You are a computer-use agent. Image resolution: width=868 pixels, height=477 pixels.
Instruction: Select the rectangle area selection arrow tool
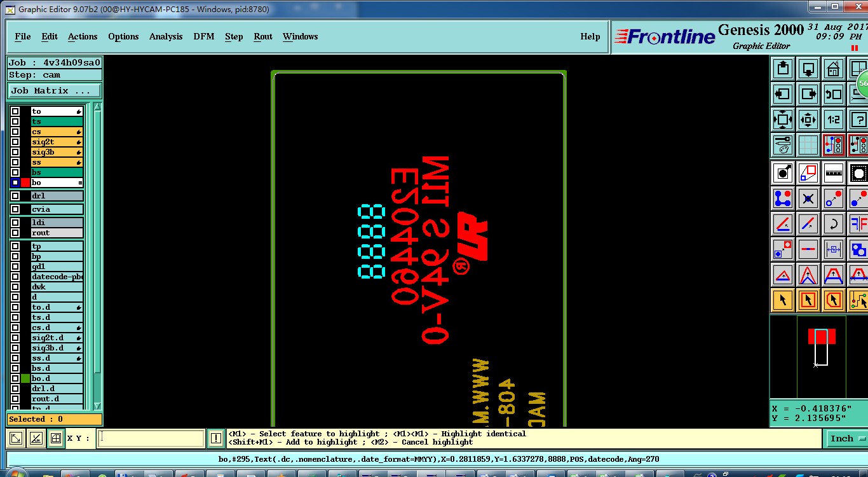coord(808,300)
